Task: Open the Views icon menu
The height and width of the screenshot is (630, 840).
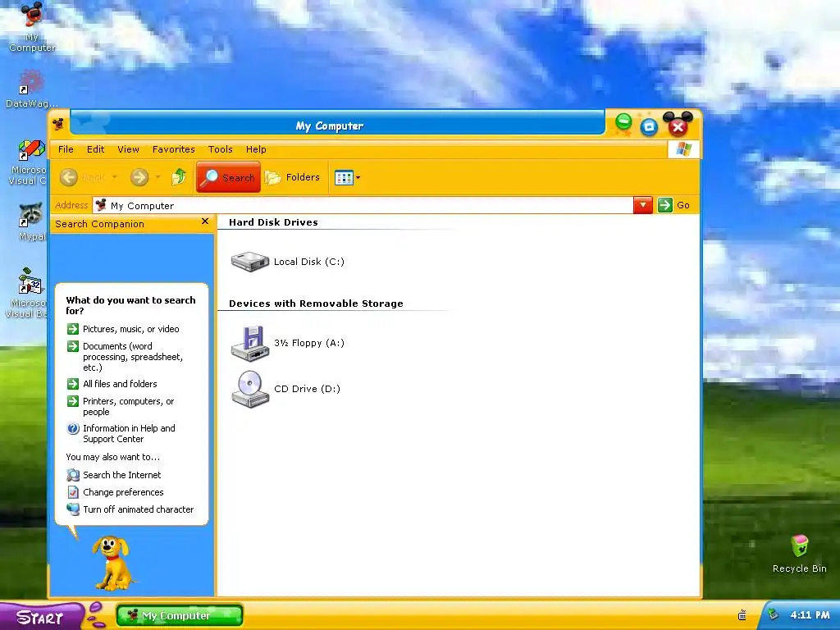Action: pos(347,177)
